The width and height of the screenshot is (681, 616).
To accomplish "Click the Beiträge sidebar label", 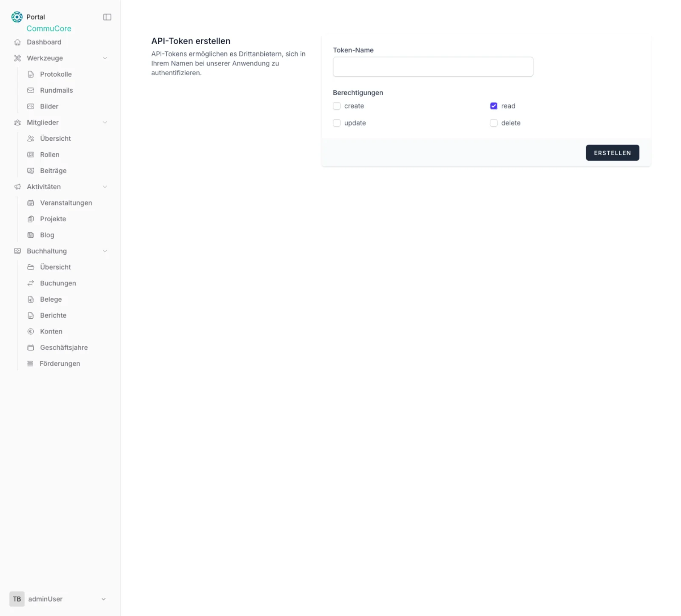I will pos(53,171).
